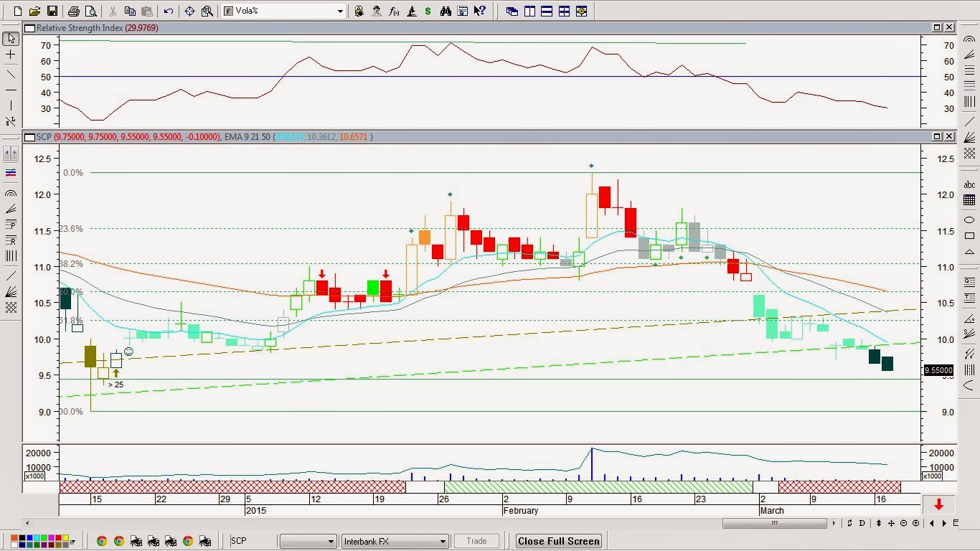
Task: Click the > 25 annotation on chart
Action: [115, 385]
